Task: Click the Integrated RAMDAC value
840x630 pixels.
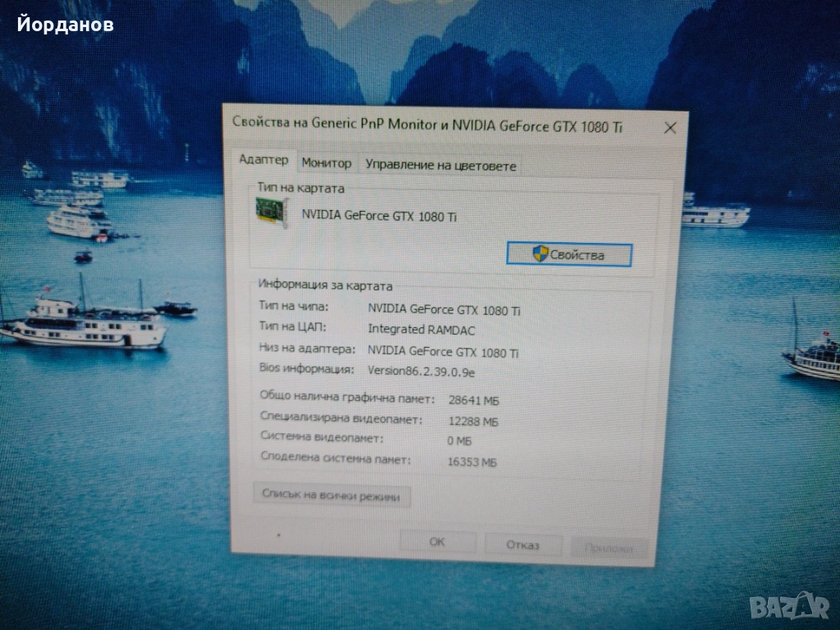Action: coord(421,330)
